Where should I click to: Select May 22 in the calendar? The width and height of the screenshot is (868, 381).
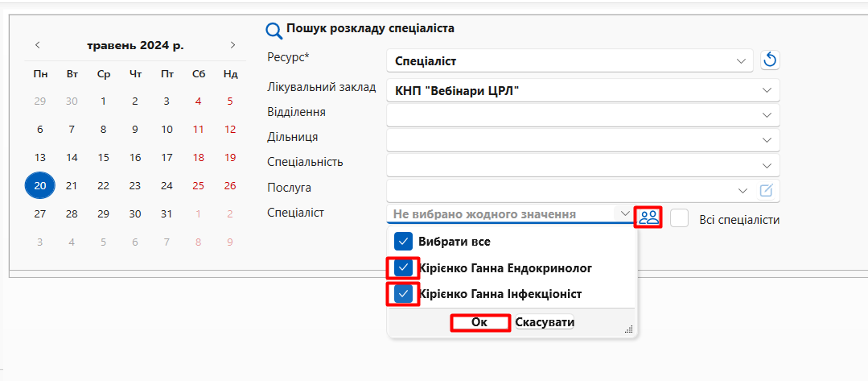coord(104,185)
